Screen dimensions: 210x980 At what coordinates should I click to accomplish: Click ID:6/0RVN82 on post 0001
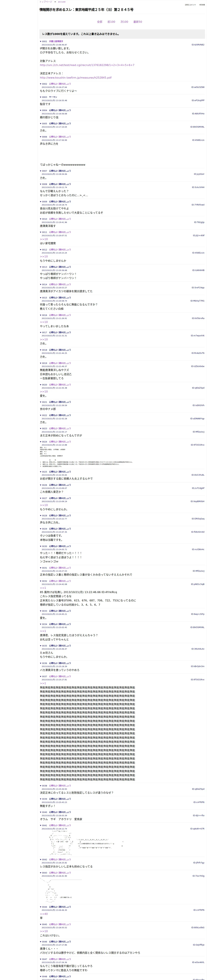coord(198,45)
